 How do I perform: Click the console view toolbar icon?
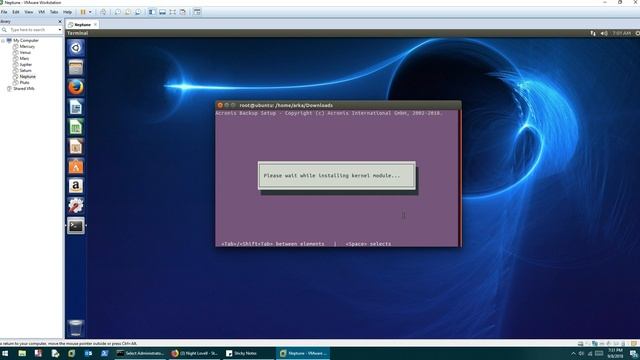coord(197,12)
